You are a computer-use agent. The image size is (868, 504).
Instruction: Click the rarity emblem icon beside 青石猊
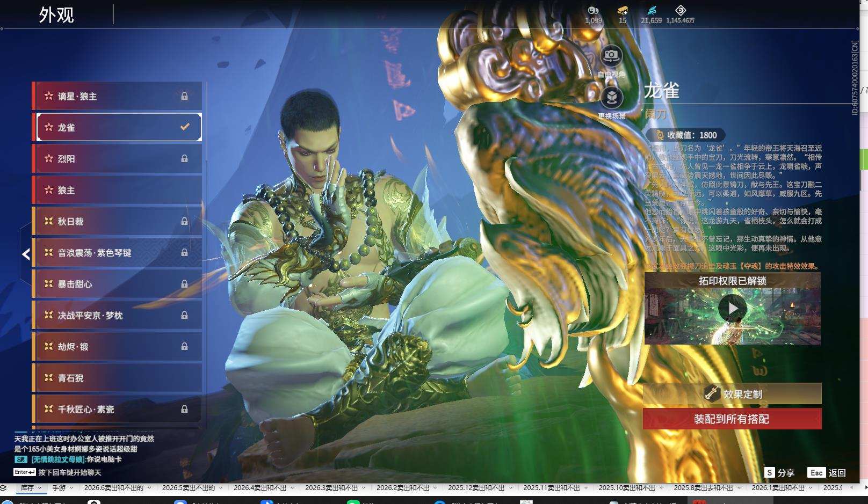pyautogui.click(x=49, y=378)
